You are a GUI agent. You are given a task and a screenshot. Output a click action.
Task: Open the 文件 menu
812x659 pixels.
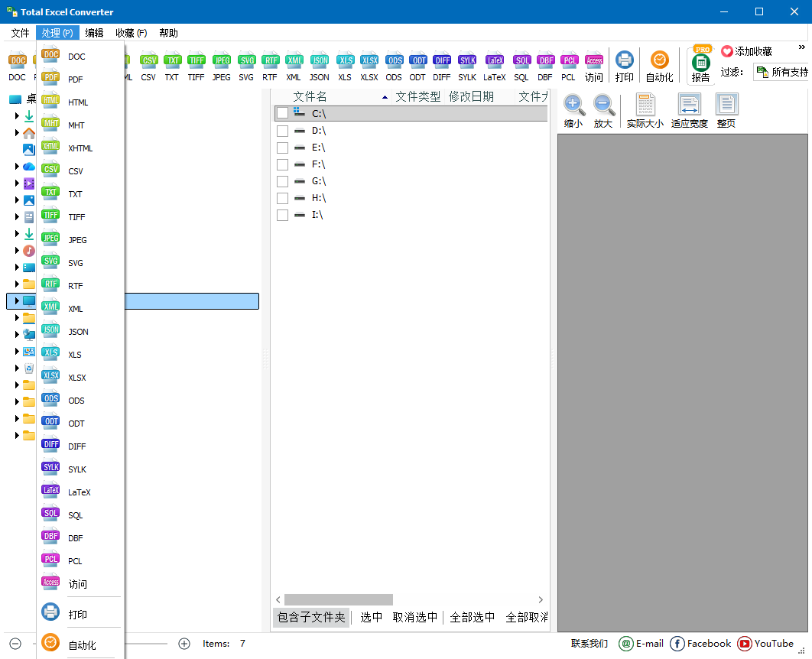(20, 32)
